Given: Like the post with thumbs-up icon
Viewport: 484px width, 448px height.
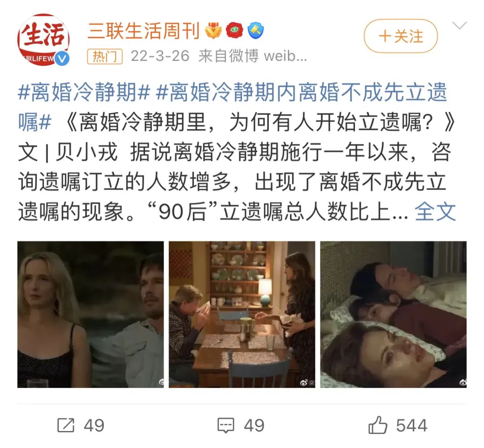Looking at the screenshot, I should pyautogui.click(x=377, y=425).
